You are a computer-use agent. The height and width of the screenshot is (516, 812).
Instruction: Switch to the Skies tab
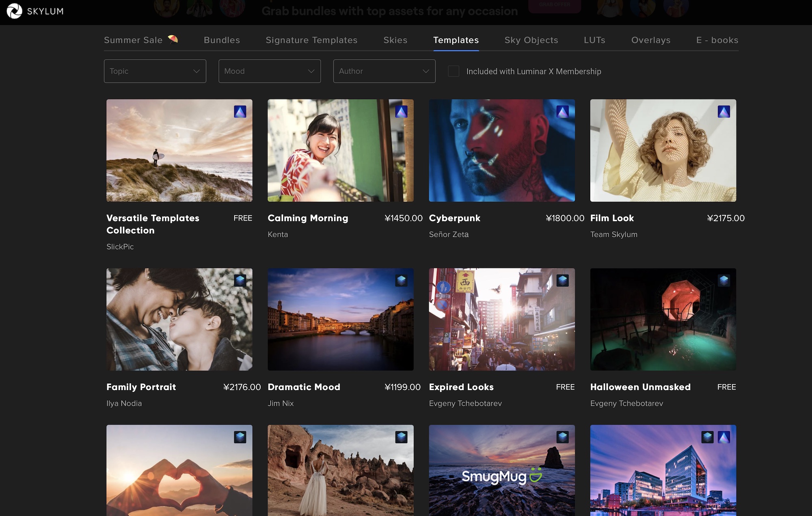[x=395, y=40]
